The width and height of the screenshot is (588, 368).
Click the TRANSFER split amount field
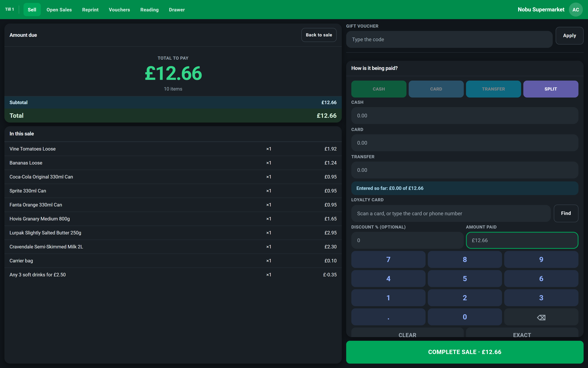click(x=465, y=170)
